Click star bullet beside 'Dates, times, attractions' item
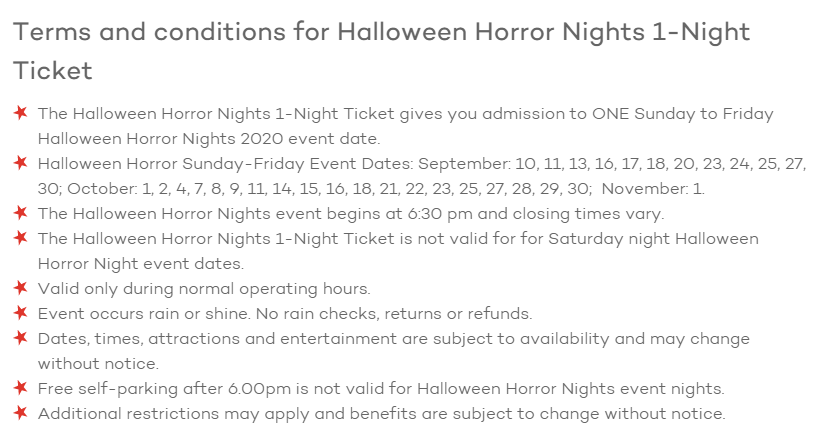814x447 pixels. (20, 338)
